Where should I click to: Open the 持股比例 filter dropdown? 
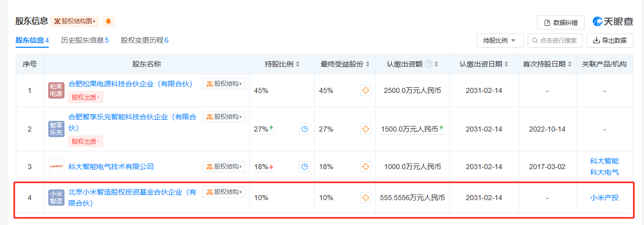(500, 40)
